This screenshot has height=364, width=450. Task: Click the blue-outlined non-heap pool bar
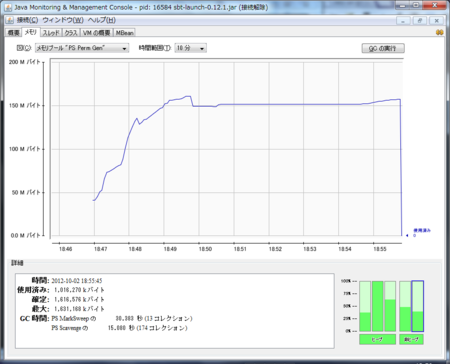[418, 306]
